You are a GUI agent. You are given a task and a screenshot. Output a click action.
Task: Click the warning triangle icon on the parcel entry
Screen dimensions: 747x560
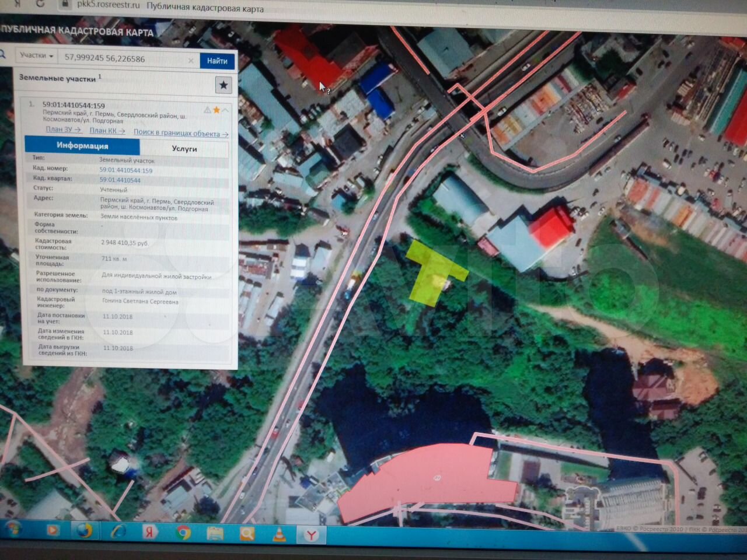point(207,110)
